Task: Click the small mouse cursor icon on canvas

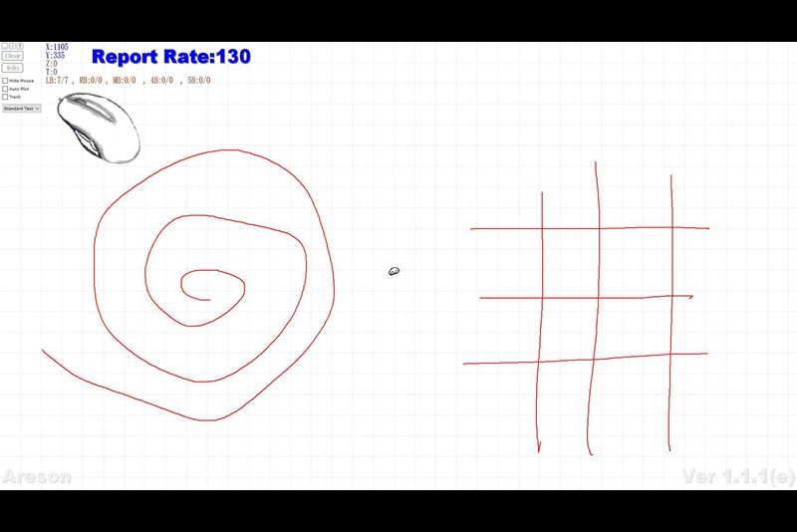Action: [394, 271]
